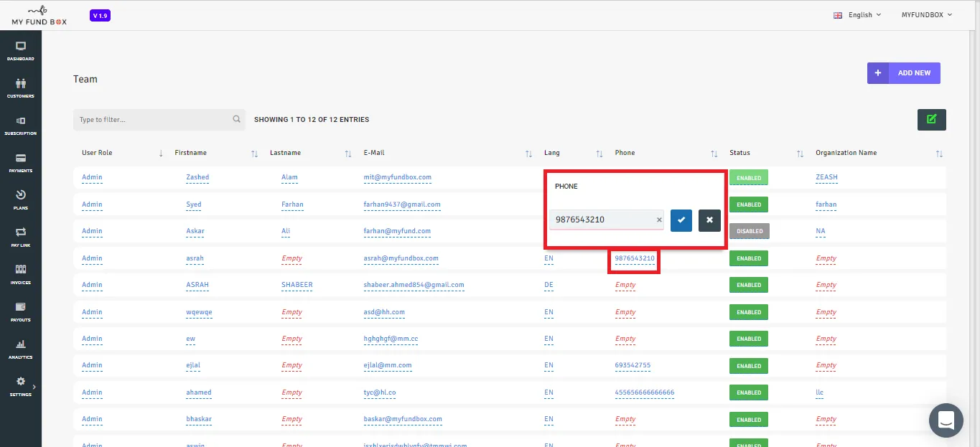Image resolution: width=980 pixels, height=447 pixels.
Task: Edit the Lang value DE for ASRAH
Action: [x=549, y=285]
